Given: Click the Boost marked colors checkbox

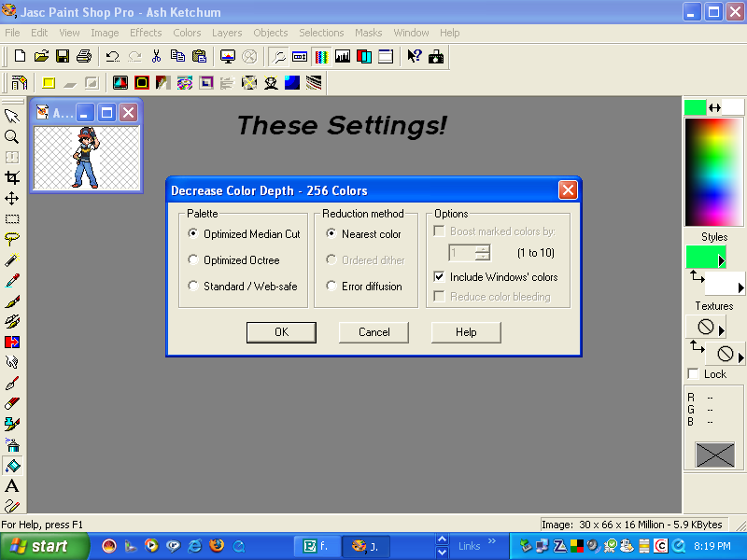Looking at the screenshot, I should [x=439, y=231].
